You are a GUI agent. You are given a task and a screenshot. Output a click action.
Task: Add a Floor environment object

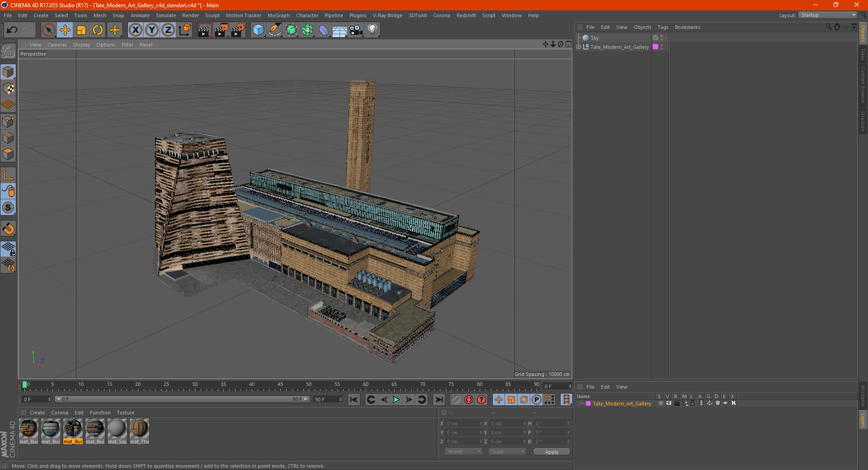[x=340, y=30]
